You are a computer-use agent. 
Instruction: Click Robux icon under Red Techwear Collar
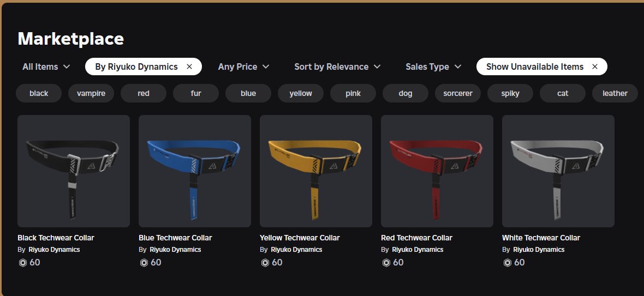(386, 263)
